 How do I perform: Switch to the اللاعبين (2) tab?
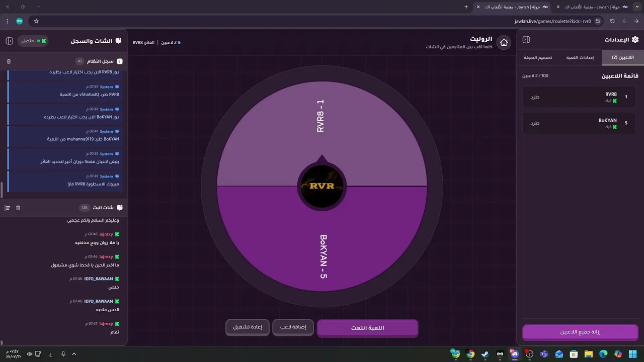[622, 58]
